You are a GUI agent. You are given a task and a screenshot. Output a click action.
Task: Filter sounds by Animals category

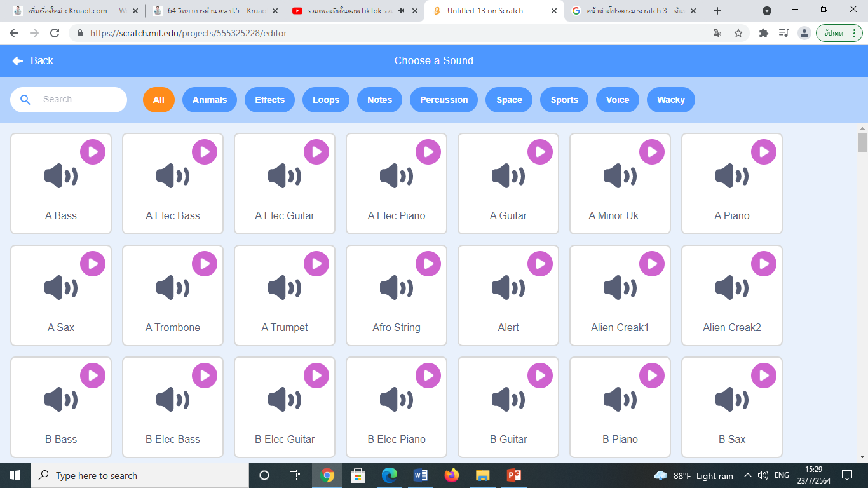point(210,100)
